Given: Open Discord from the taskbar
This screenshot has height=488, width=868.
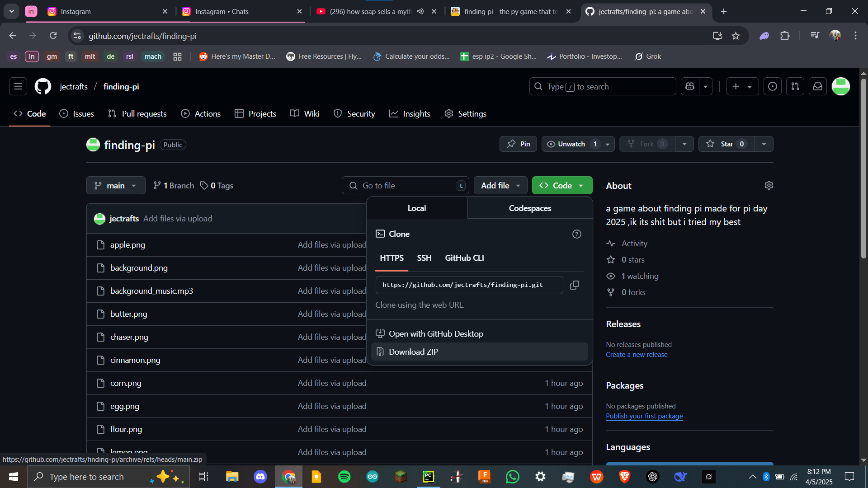Looking at the screenshot, I should pyautogui.click(x=260, y=477).
